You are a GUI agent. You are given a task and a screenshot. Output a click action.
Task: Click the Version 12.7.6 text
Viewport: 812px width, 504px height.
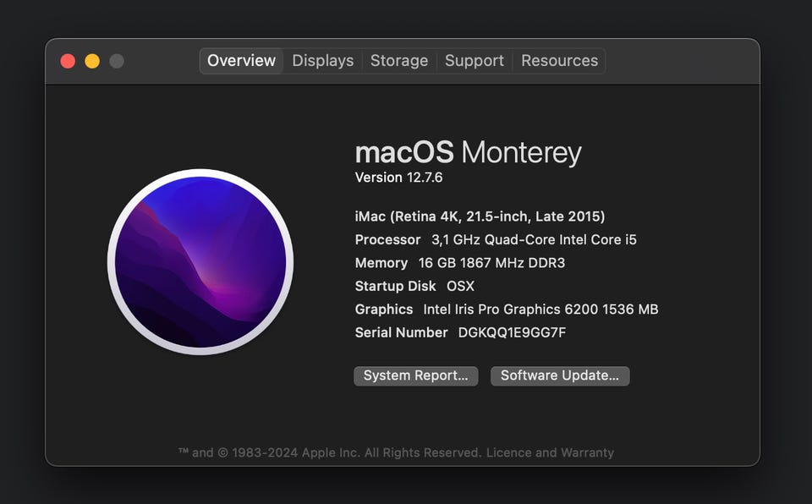[x=398, y=178]
